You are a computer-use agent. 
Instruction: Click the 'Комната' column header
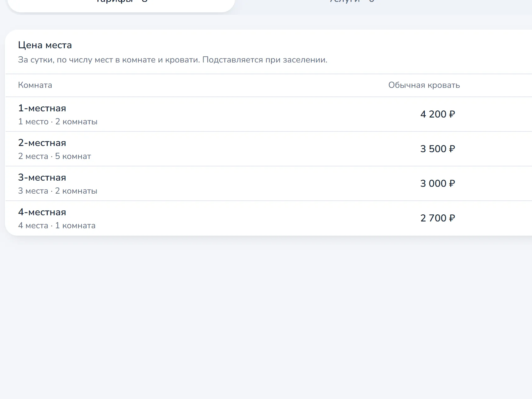pyautogui.click(x=35, y=85)
